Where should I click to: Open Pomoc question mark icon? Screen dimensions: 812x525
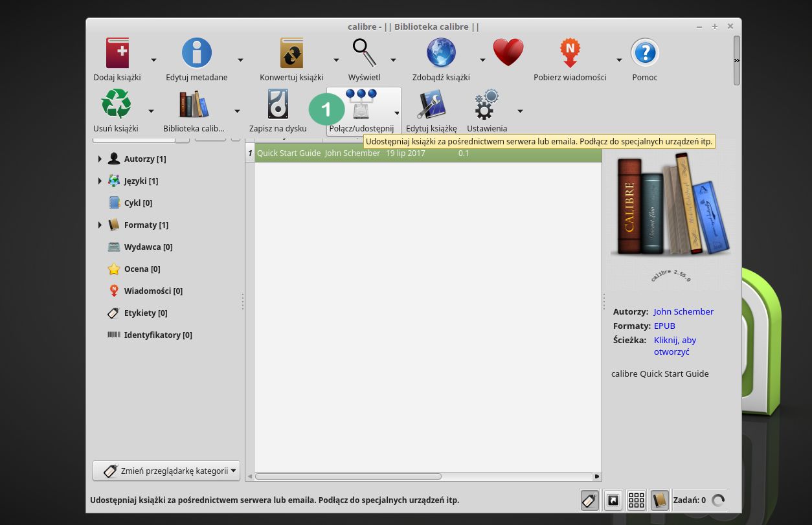click(x=645, y=53)
